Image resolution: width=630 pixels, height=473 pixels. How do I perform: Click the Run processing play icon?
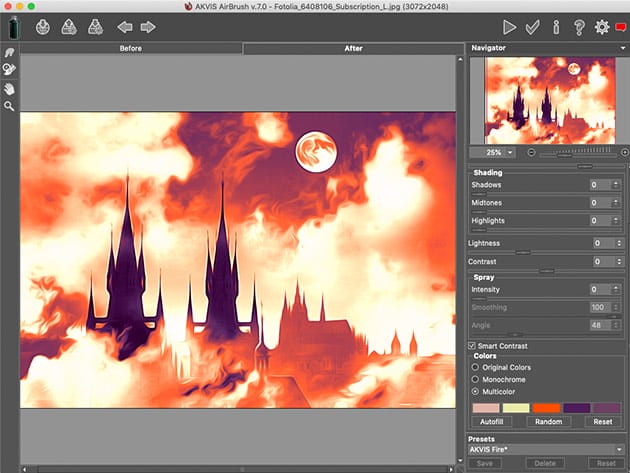coord(510,27)
